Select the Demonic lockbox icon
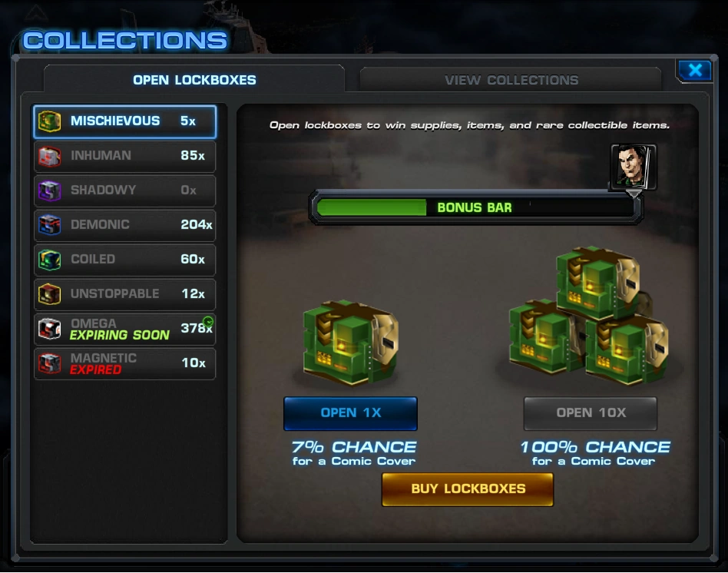This screenshot has width=728, height=573. (x=49, y=225)
